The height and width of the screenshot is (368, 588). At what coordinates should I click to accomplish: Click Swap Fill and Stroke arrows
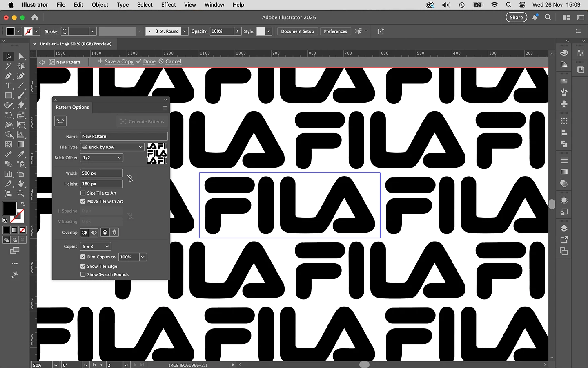pos(23,204)
